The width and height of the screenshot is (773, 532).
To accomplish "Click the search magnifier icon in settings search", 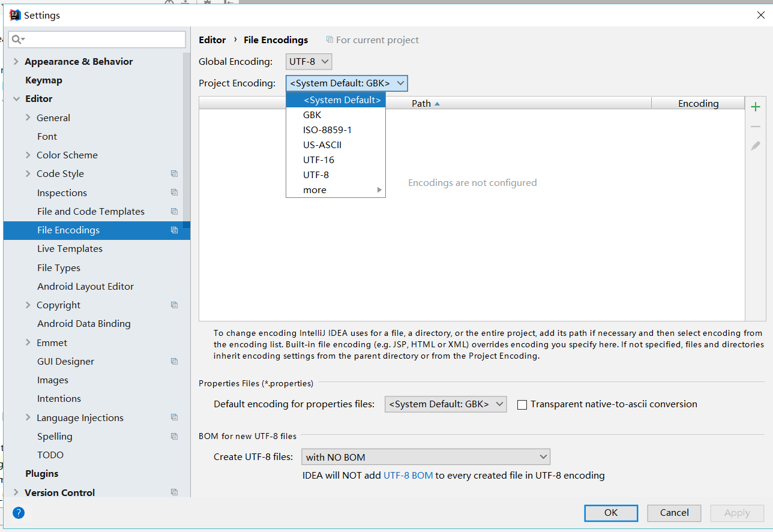I will [x=17, y=40].
